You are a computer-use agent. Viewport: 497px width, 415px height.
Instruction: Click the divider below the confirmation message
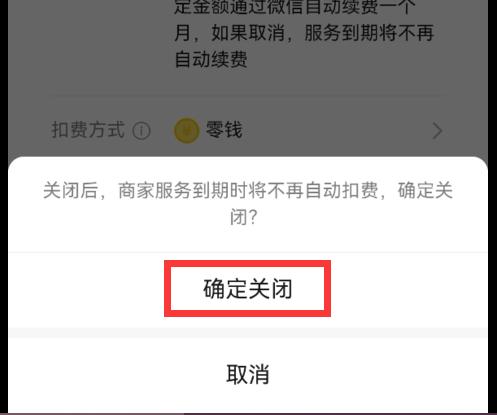point(248,252)
